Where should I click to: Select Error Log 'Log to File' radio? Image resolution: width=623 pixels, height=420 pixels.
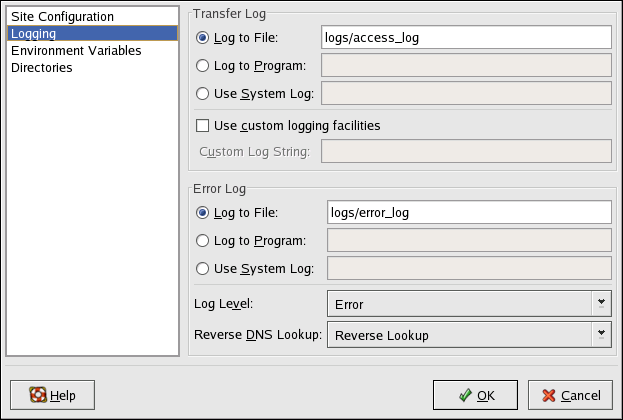(203, 212)
